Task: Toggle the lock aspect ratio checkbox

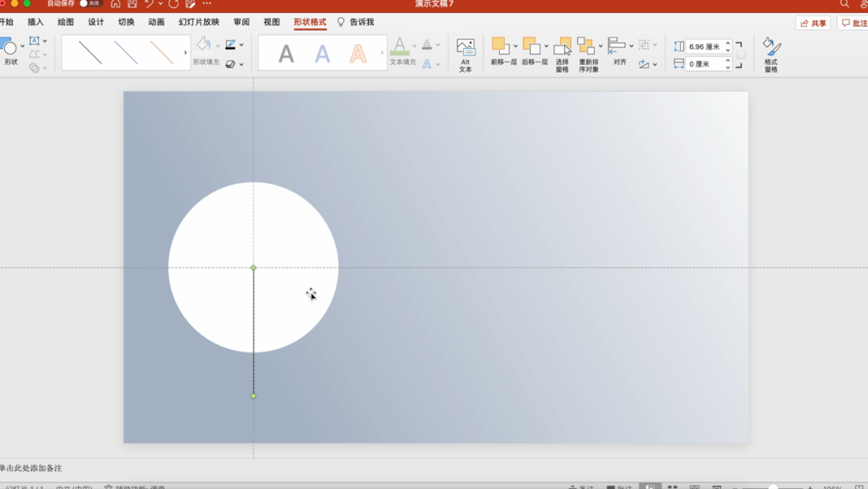Action: (x=741, y=55)
